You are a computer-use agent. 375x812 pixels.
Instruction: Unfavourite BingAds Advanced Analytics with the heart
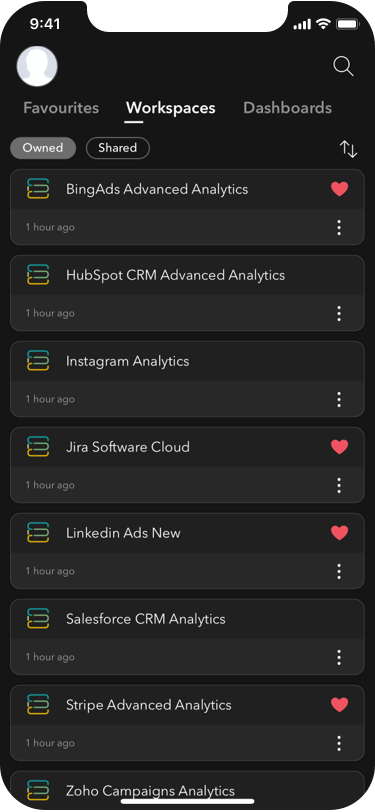click(x=339, y=189)
